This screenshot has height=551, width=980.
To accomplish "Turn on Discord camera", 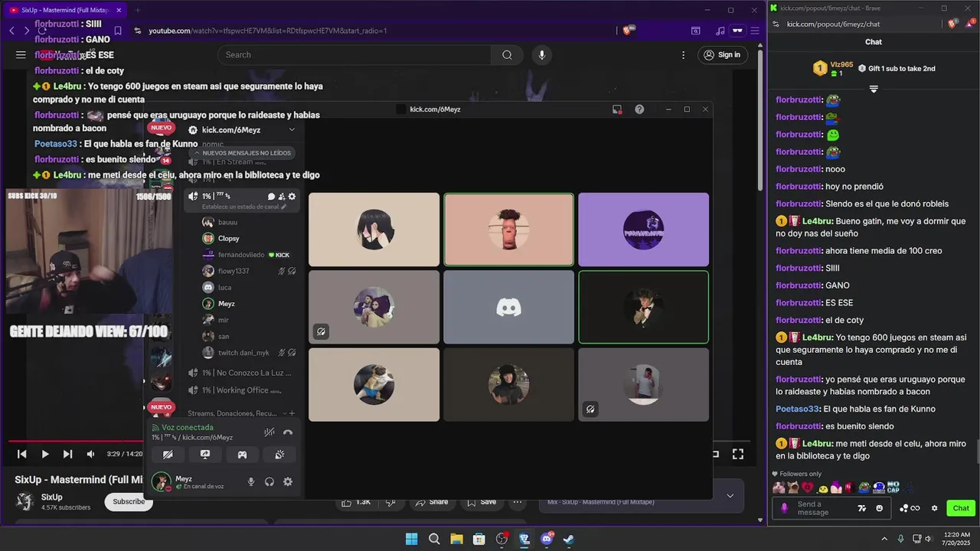I will (168, 455).
